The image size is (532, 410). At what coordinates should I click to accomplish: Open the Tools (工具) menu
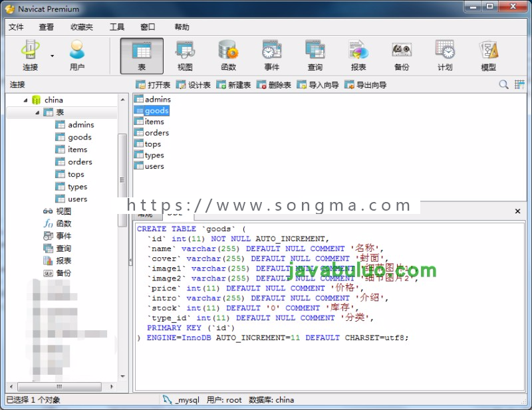(117, 27)
